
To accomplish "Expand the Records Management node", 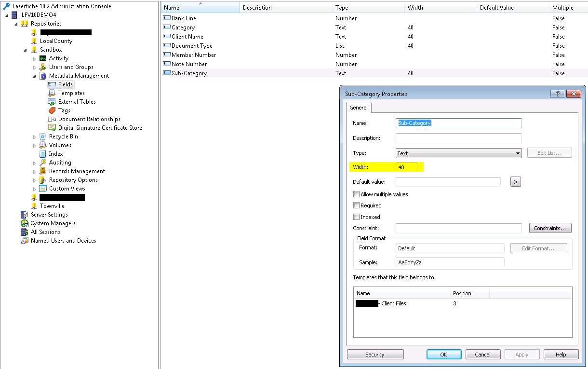I will (x=34, y=171).
